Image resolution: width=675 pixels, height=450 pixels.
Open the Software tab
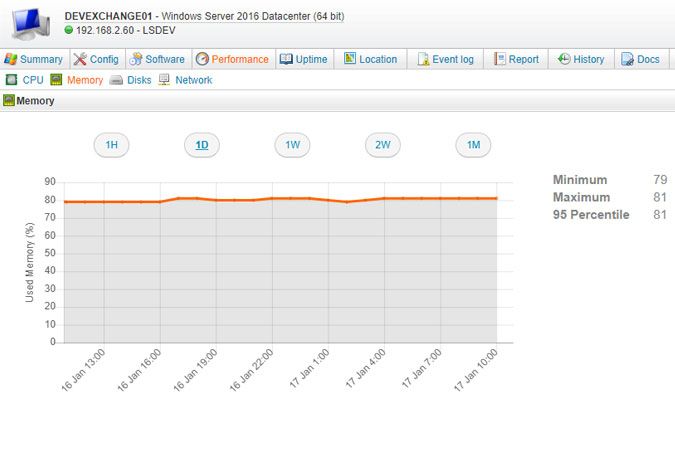157,60
